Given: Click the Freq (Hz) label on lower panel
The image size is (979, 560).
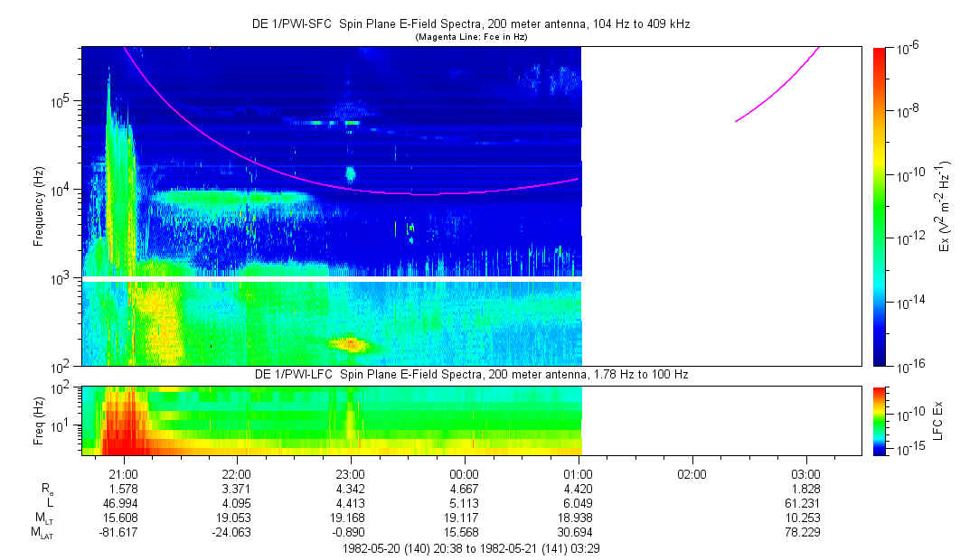Looking at the screenshot, I should 39,420.
